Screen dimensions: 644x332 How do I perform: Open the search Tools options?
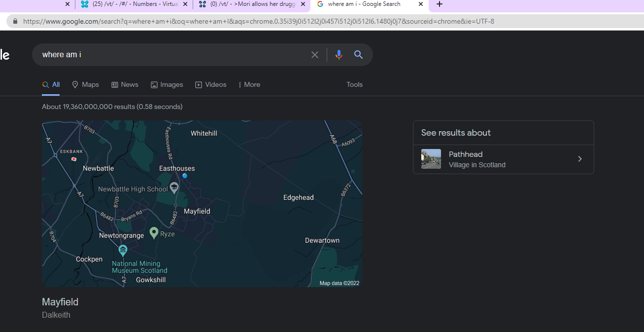click(354, 85)
